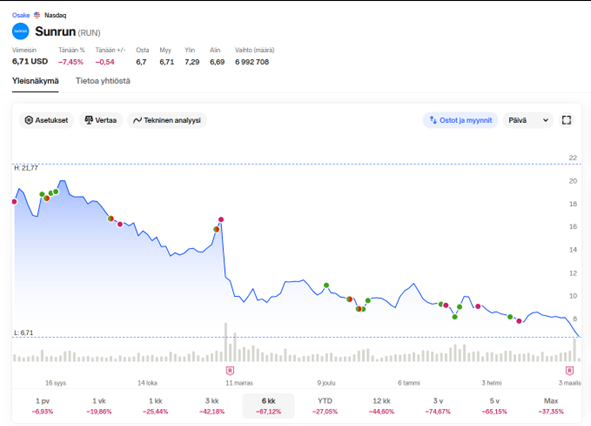Screen dimensions: 591x426
Task: Select the 3 v time range
Action: click(x=438, y=406)
